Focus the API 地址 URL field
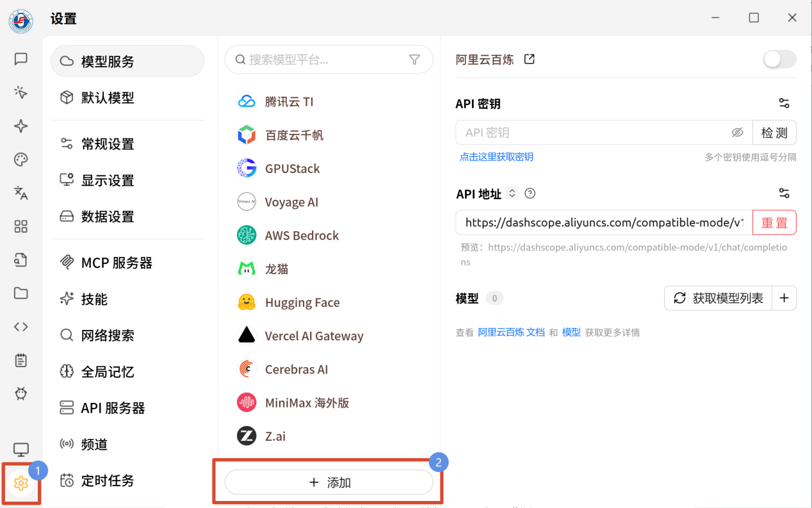 pos(604,222)
